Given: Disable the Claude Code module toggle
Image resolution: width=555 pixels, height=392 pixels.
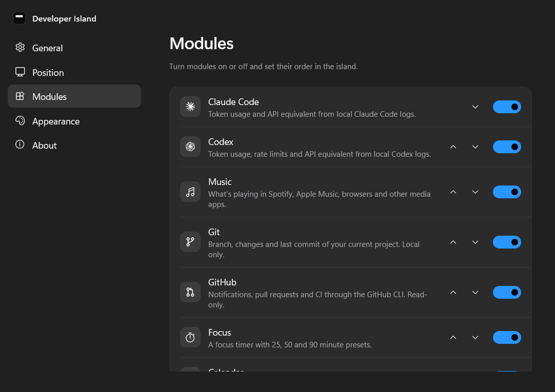Looking at the screenshot, I should tap(507, 107).
